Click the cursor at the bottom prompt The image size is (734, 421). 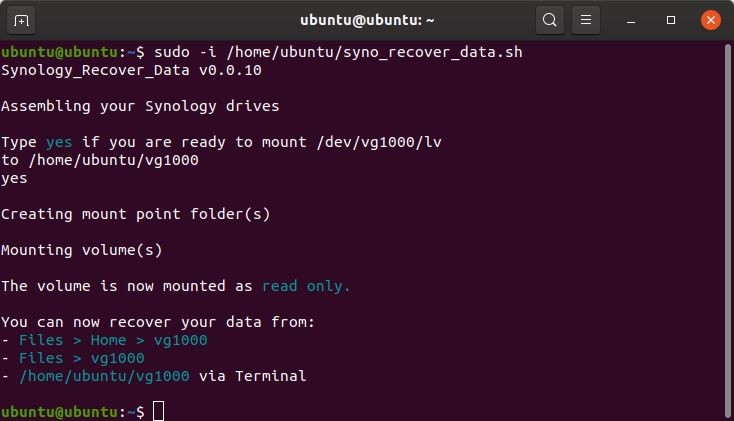(159, 411)
